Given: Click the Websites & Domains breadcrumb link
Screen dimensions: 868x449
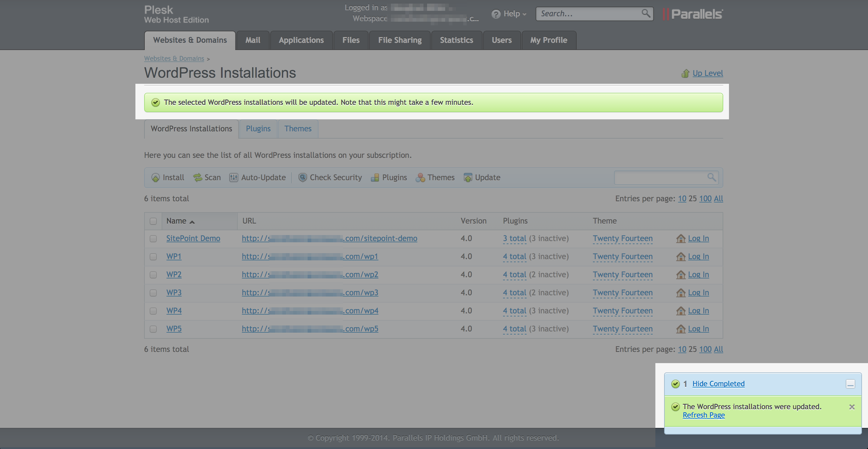Looking at the screenshot, I should (174, 58).
